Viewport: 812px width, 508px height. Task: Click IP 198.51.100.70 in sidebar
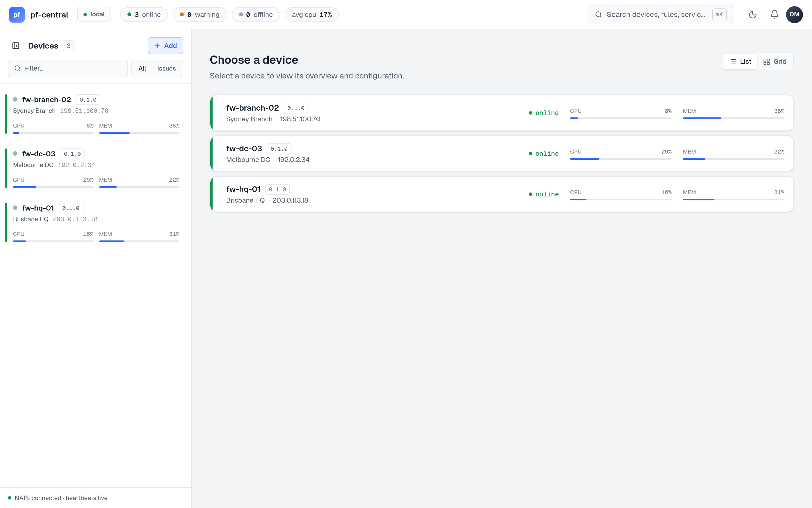click(x=84, y=111)
